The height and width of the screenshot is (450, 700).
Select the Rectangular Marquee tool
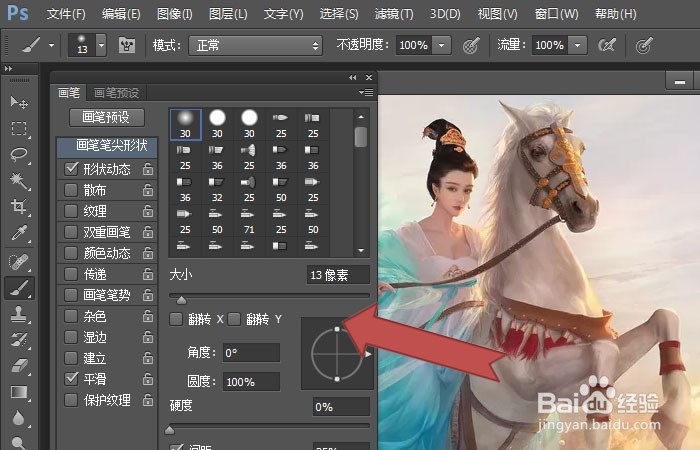pyautogui.click(x=19, y=129)
